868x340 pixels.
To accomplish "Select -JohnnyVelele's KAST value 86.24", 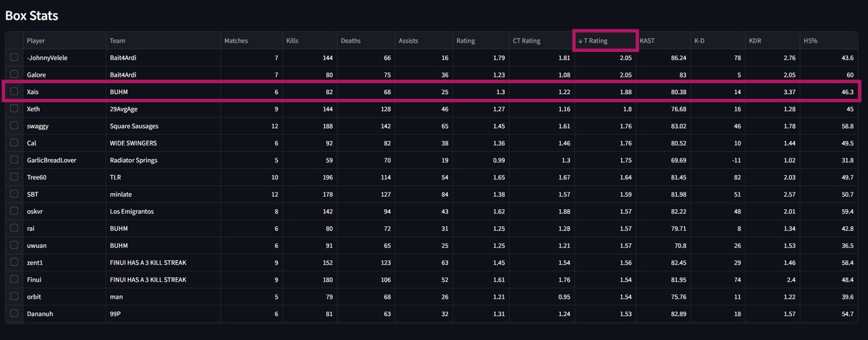I will point(663,58).
